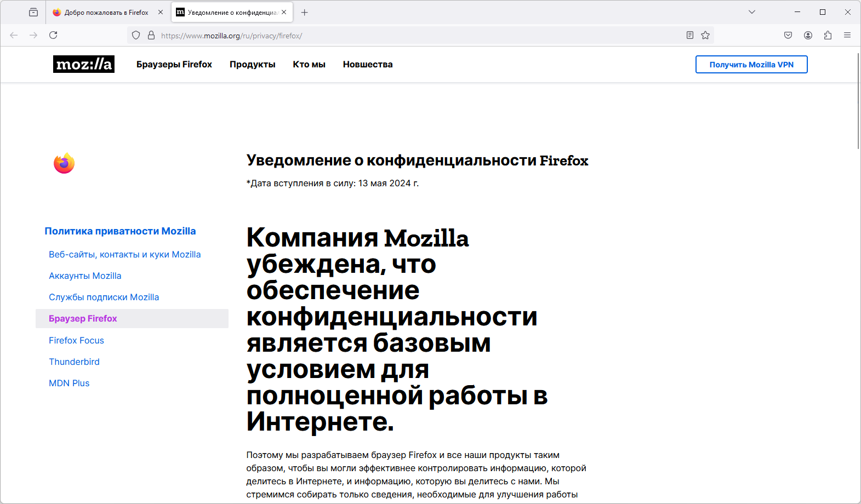Screen dimensions: 861x504
Task: Go forward with the forward arrow
Action: pos(33,35)
